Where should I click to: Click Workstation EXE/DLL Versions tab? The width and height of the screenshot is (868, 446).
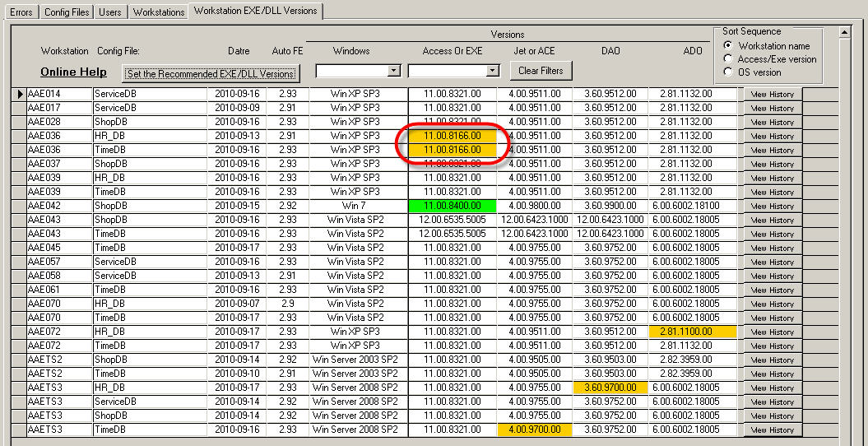point(256,11)
